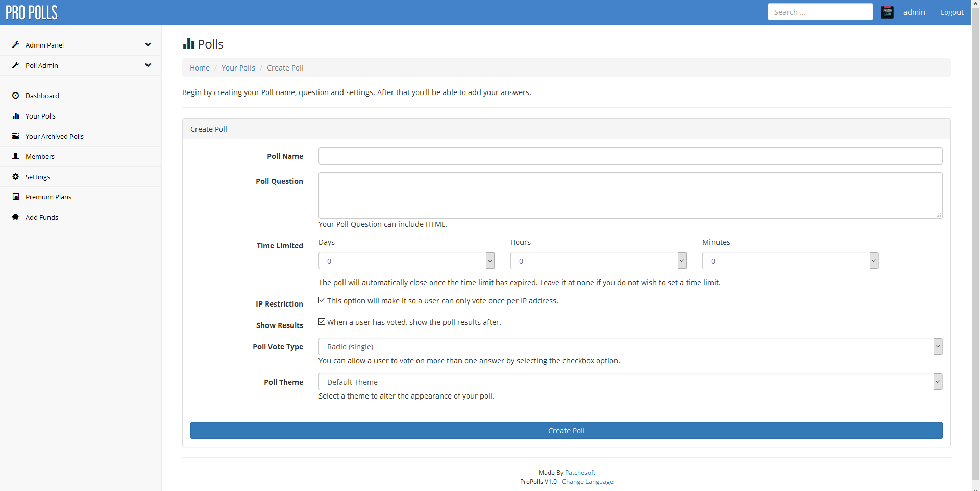
Task: Expand the Poll Admin section chevron
Action: [x=148, y=65]
